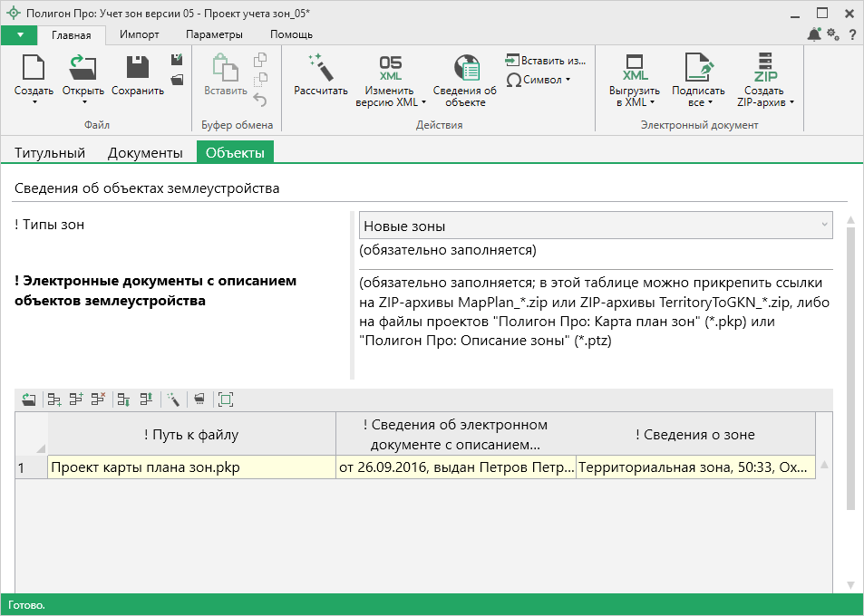864x616 pixels.
Task: Click the fullscreen table icon in table toolbar
Action: coord(226,399)
